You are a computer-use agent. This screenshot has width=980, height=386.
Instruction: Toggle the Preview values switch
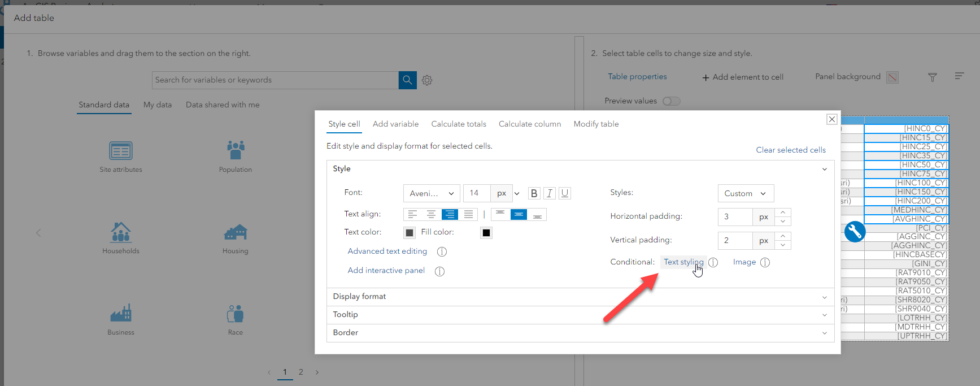click(x=671, y=101)
